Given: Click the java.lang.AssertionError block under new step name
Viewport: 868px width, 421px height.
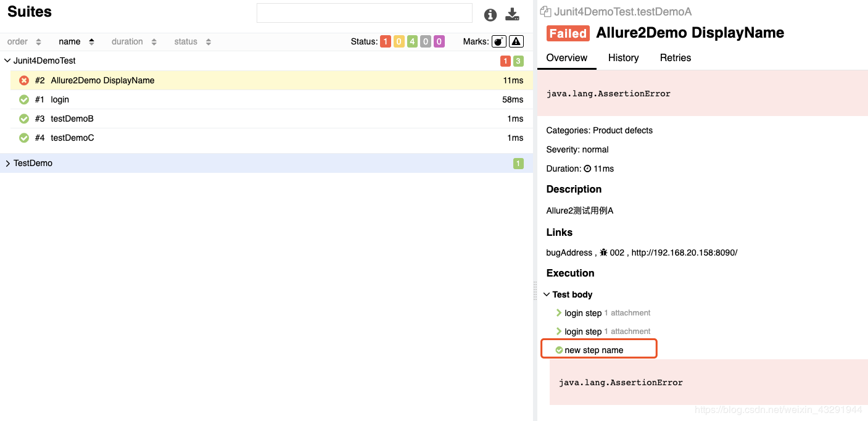Looking at the screenshot, I should point(709,382).
